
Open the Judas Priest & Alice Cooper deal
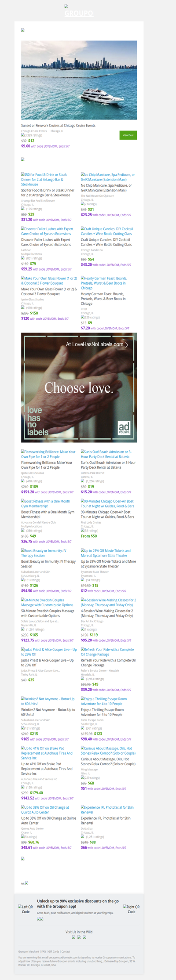[x=48, y=652]
